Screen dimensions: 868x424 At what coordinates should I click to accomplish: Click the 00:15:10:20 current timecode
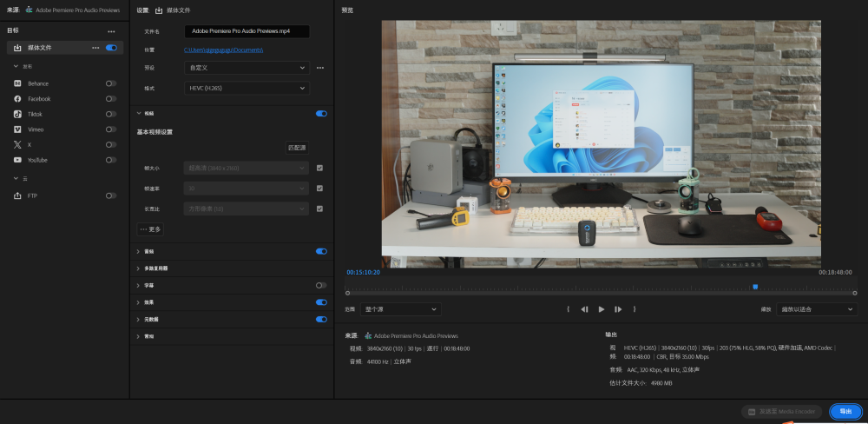click(x=363, y=273)
